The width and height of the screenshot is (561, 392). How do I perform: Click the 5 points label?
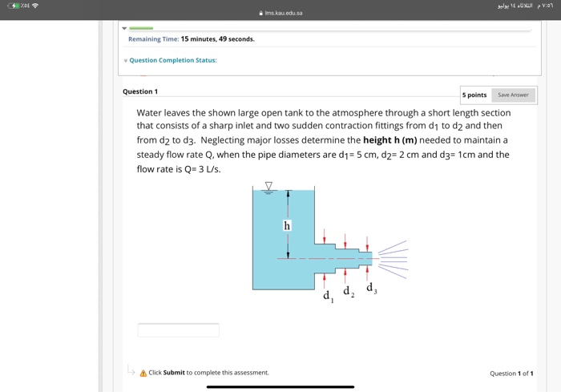click(x=474, y=95)
